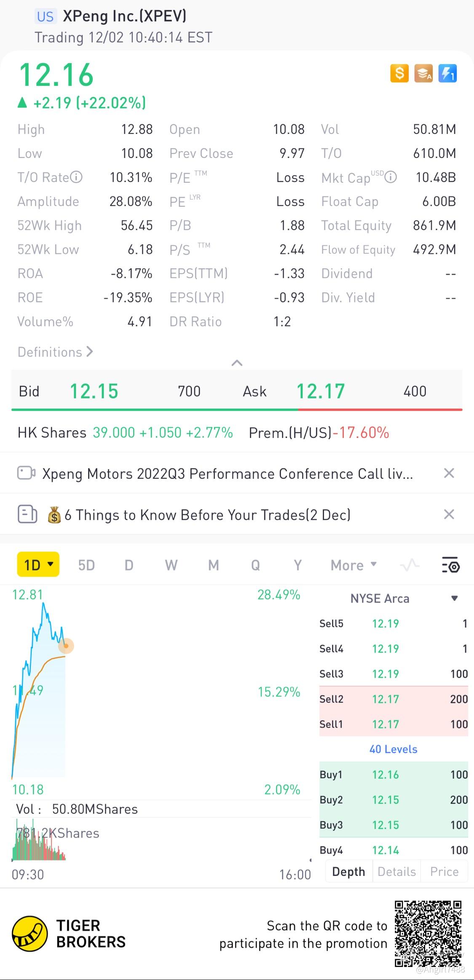Select the Details tab
Screen dimensions: 474x980
tap(396, 871)
